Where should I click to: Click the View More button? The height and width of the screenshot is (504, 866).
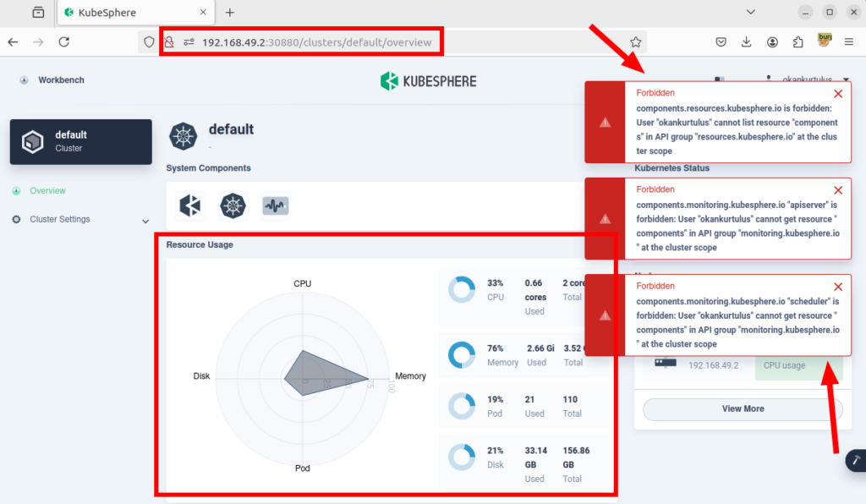743,409
